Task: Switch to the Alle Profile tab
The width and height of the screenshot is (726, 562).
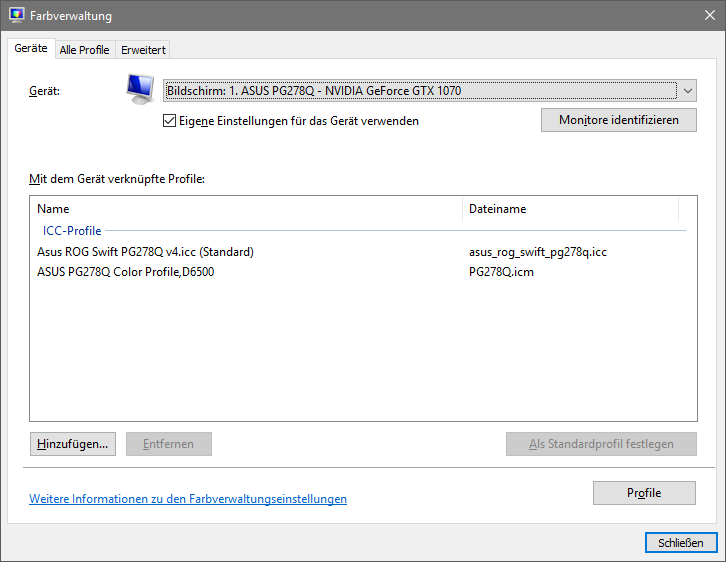Action: point(85,50)
